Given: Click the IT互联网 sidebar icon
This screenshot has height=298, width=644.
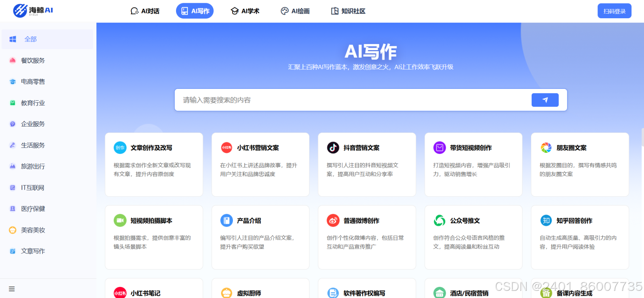Looking at the screenshot, I should [13, 188].
